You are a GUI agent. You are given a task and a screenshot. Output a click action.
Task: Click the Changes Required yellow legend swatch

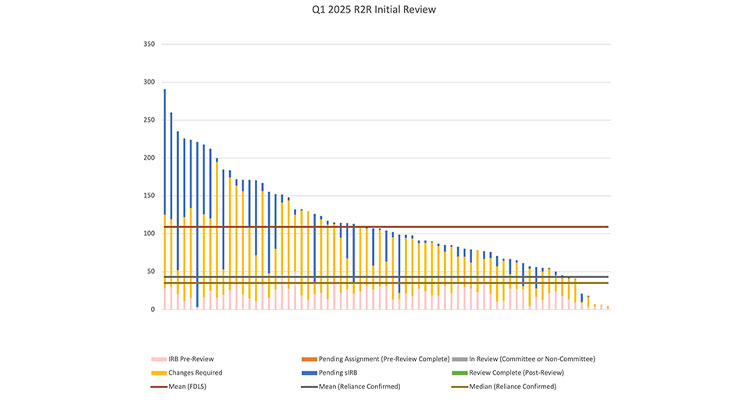[153, 372]
